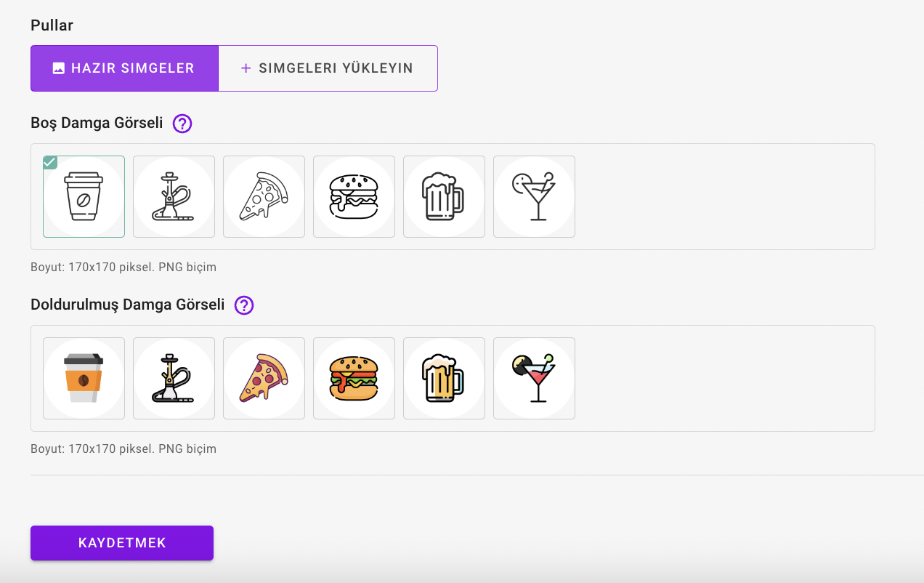Pick the colored pizza slice filled stamp

[264, 378]
